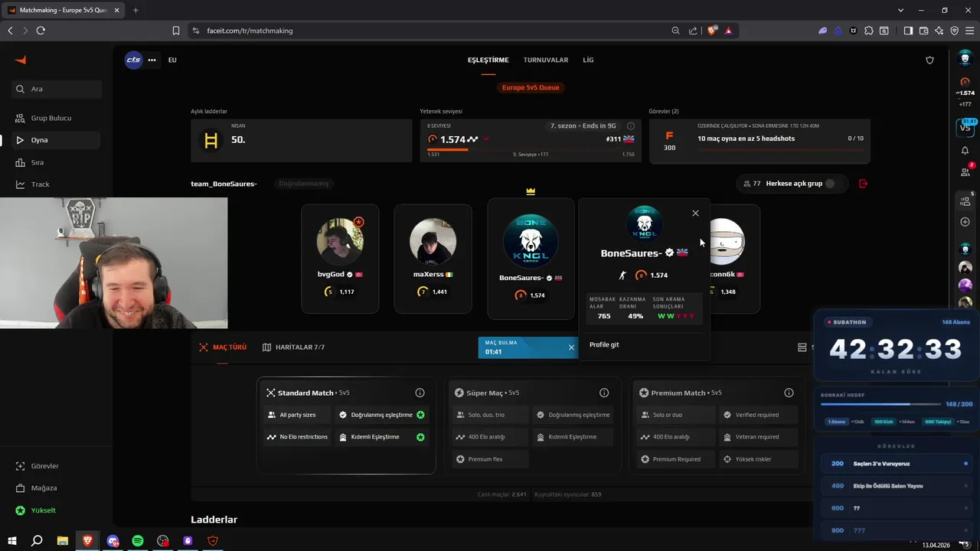The height and width of the screenshot is (551, 980).
Task: Click the 7. sezon info icon
Action: (631, 126)
